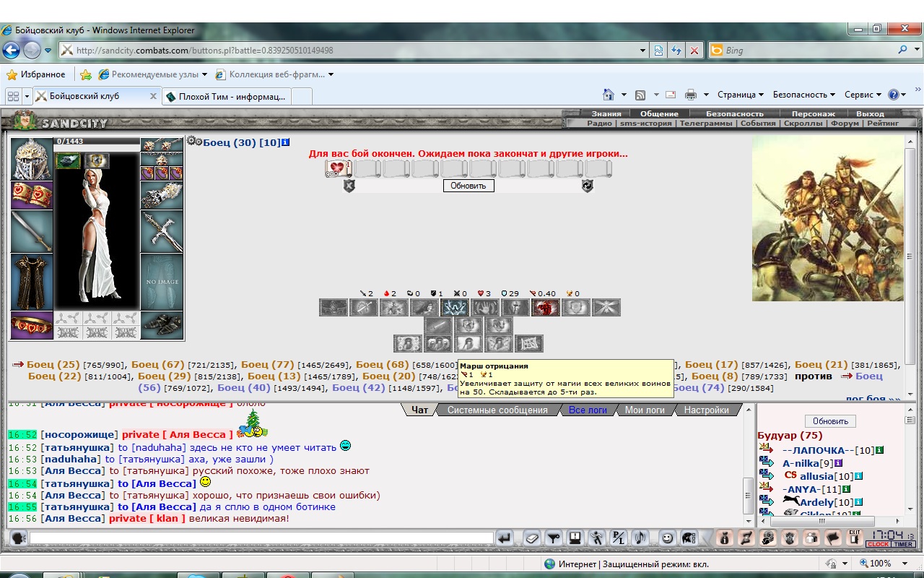Open the address bar history dropdown

(643, 51)
